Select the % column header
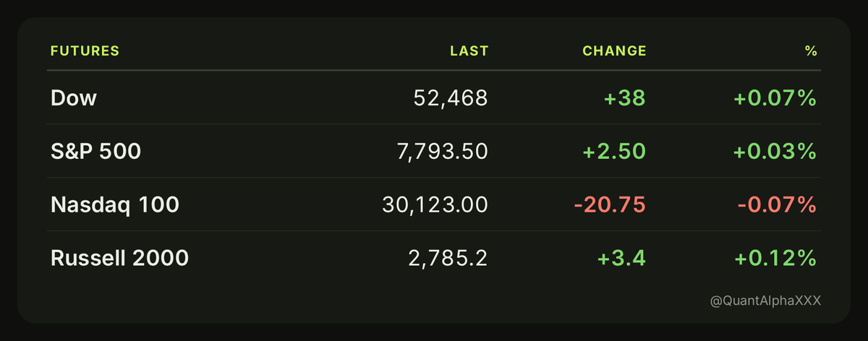The image size is (868, 341). click(x=811, y=51)
